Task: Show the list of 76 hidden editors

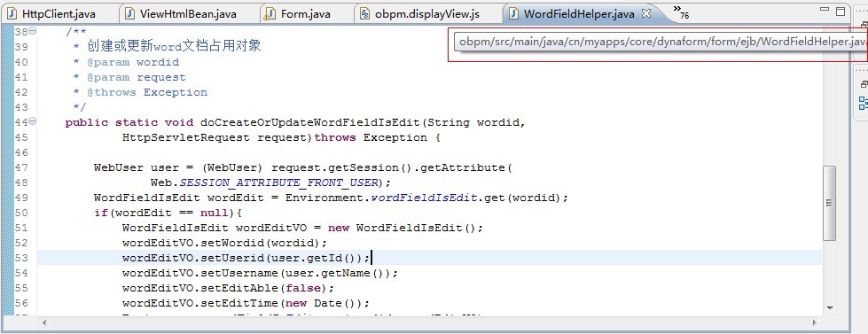Action: pos(682,12)
